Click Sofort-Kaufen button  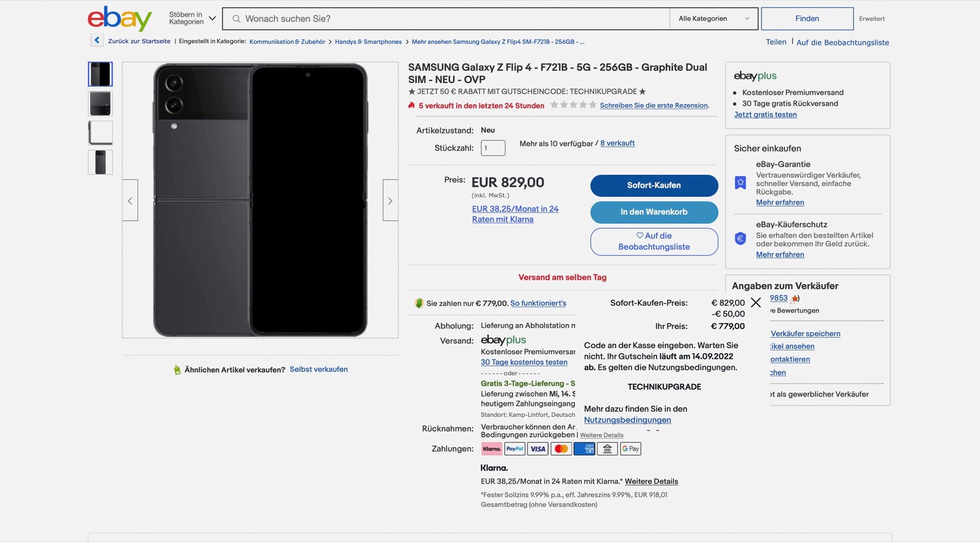[x=654, y=185]
